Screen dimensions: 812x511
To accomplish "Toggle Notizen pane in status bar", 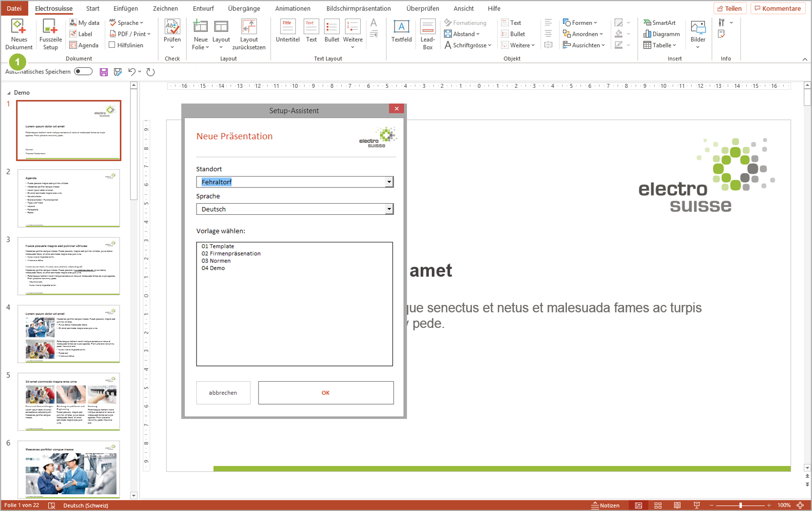I will click(x=605, y=505).
